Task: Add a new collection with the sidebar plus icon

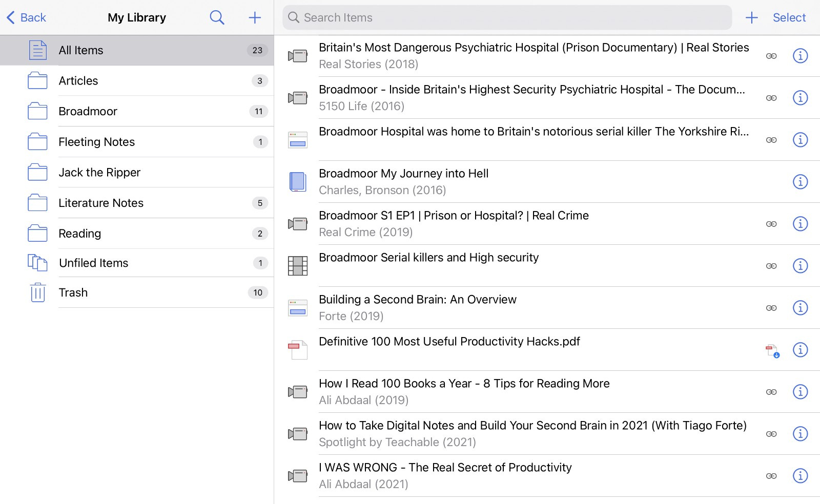Action: click(255, 17)
